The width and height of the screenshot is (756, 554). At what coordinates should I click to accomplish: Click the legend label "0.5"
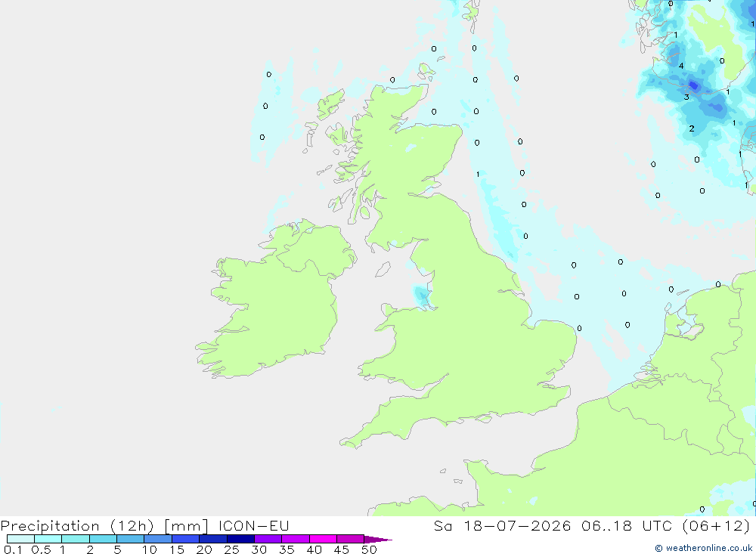pyautogui.click(x=41, y=549)
